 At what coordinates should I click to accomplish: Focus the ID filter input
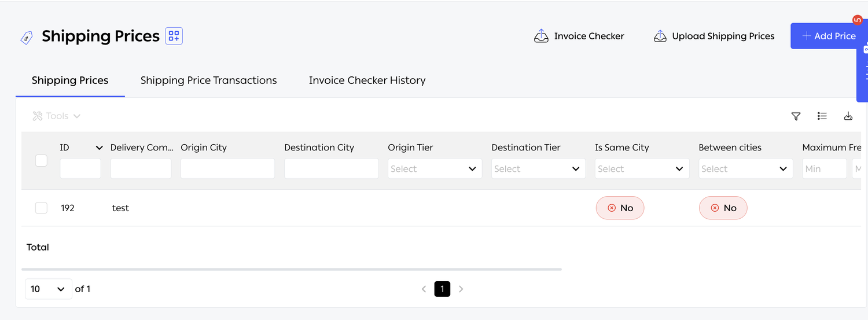pos(80,168)
